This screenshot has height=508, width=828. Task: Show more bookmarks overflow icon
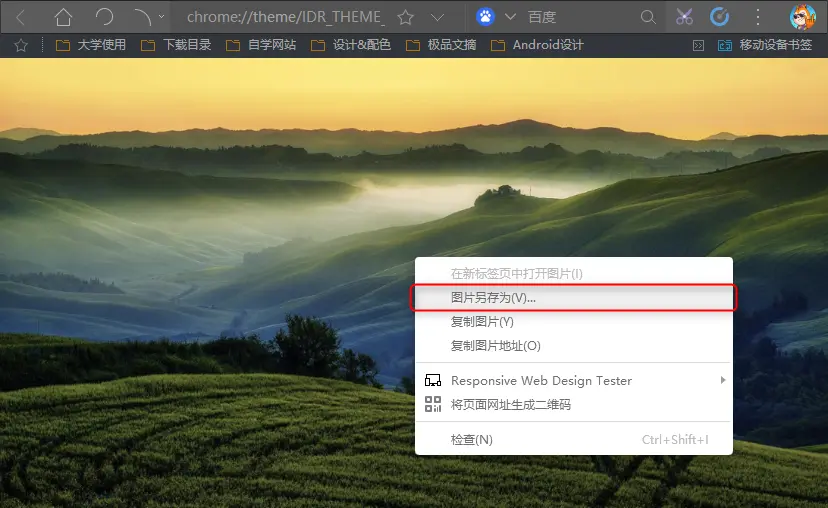(698, 45)
